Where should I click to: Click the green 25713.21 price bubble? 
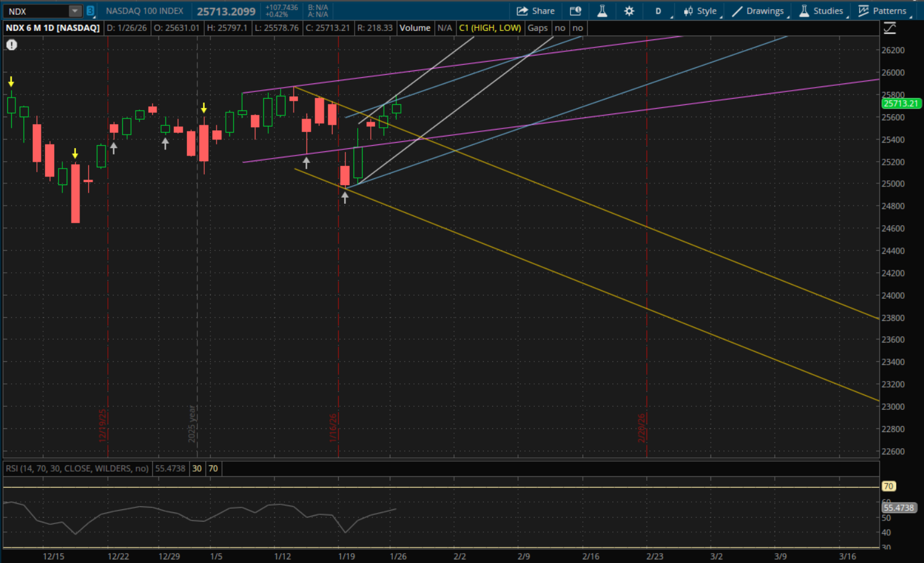coord(901,104)
